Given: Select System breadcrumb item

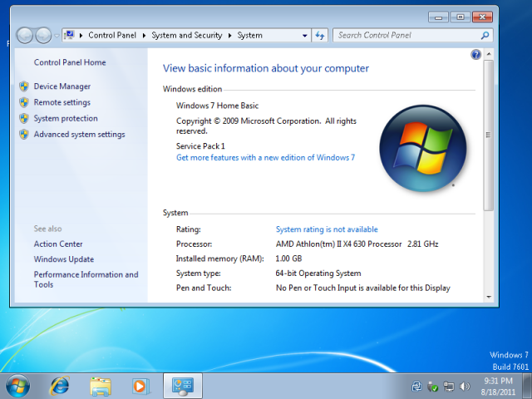Looking at the screenshot, I should [x=249, y=35].
